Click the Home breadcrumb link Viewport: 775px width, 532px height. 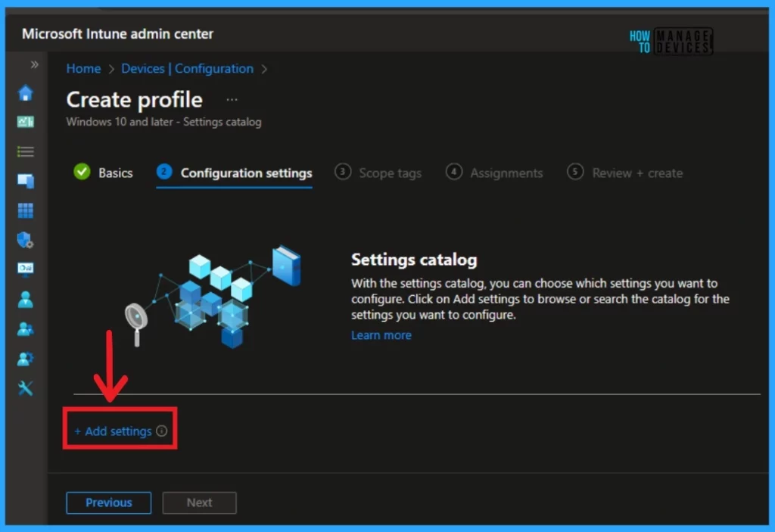click(x=83, y=69)
